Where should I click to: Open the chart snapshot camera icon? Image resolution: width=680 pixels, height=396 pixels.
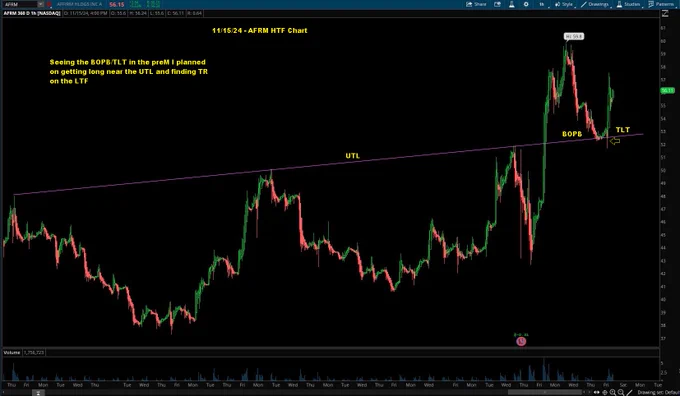pos(497,4)
